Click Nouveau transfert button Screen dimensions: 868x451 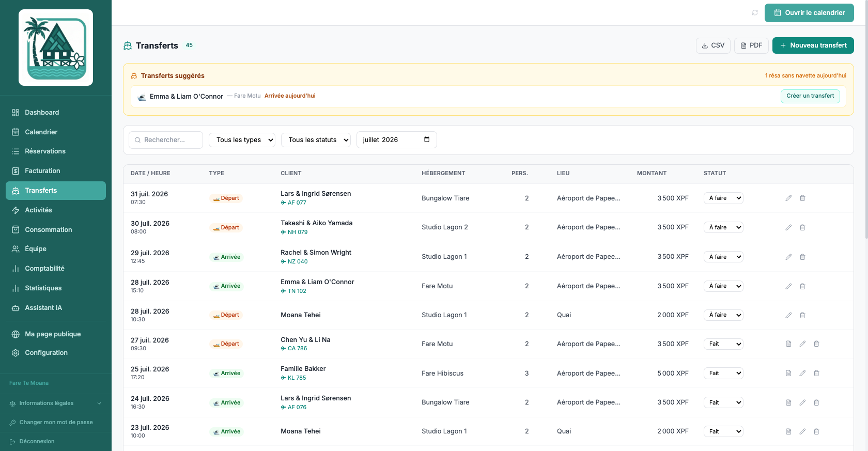[813, 45]
